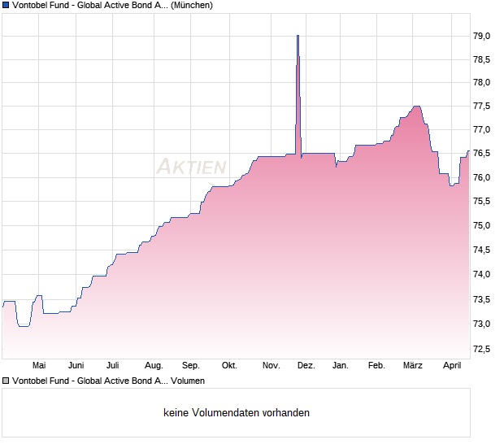
Task: Click the 'Sep.' month label on x-axis
Action: (x=191, y=366)
